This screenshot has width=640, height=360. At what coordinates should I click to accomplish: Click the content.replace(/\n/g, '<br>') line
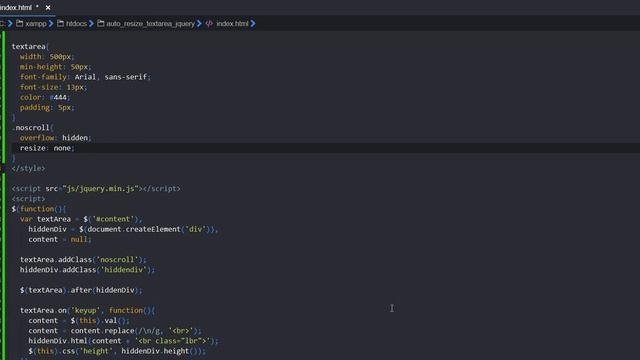click(x=115, y=331)
